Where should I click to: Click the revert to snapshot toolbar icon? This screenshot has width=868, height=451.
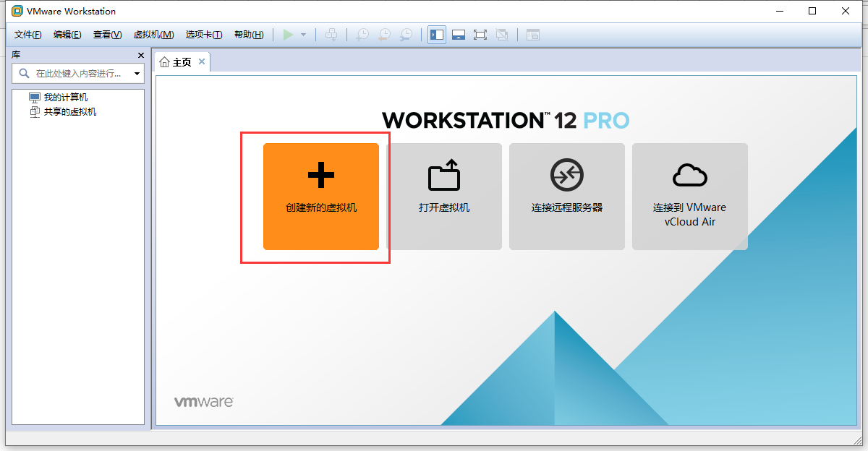[385, 35]
